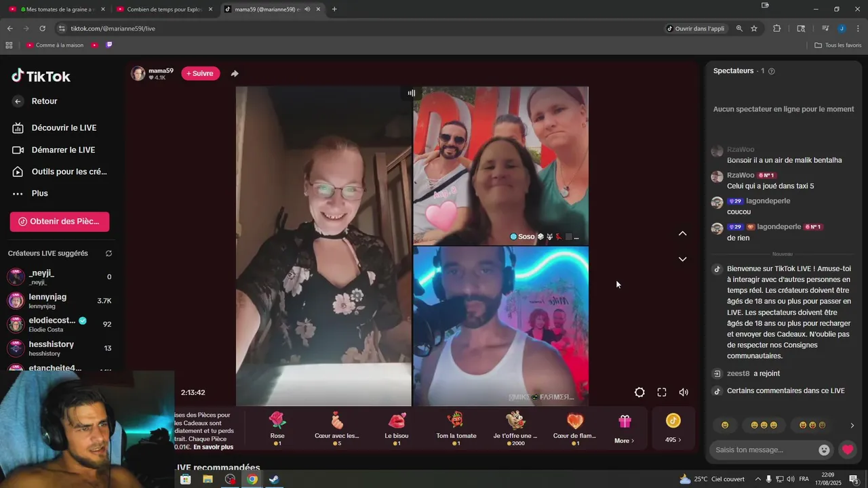Click the Spectateurs info question icon

pyautogui.click(x=771, y=71)
